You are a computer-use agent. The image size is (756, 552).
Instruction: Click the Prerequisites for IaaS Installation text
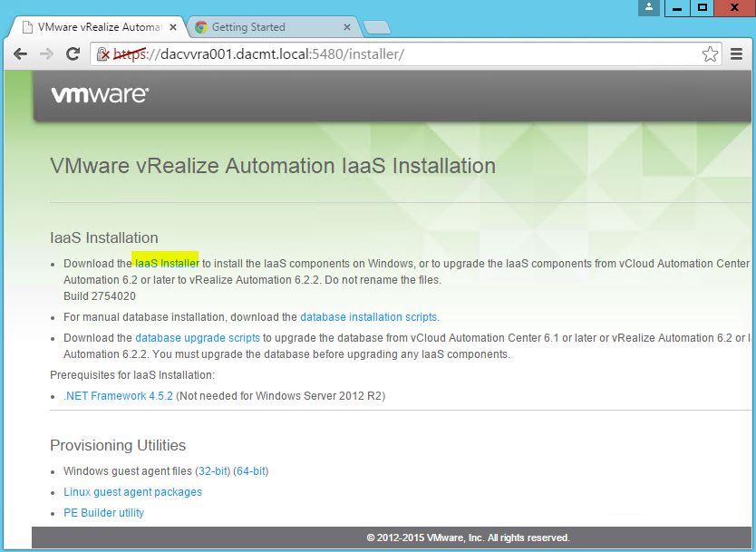pos(132,375)
